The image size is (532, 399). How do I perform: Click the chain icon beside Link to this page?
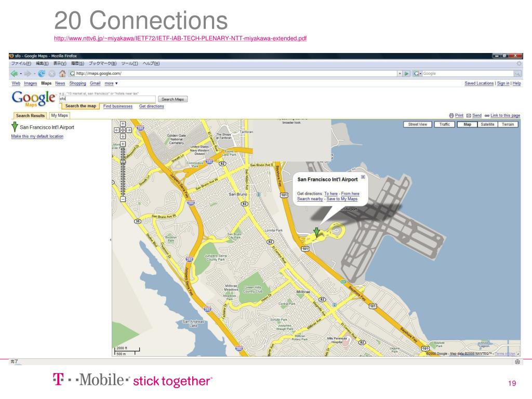[487, 115]
